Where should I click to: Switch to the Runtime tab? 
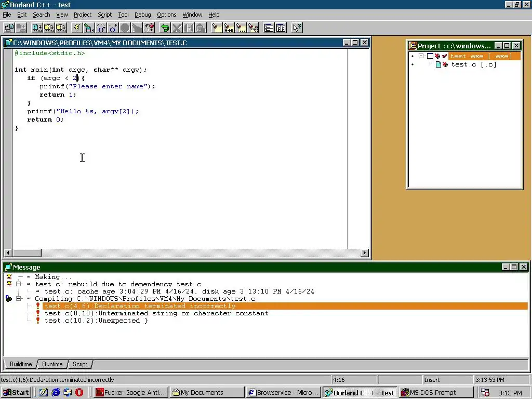point(52,364)
